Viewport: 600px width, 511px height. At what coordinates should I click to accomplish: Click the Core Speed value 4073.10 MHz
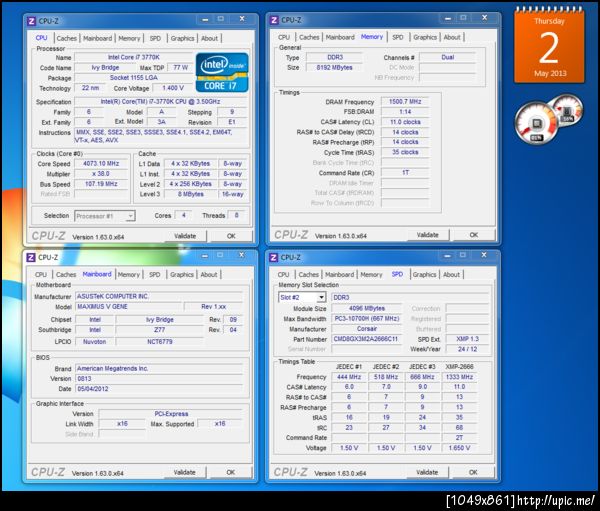coord(101,164)
